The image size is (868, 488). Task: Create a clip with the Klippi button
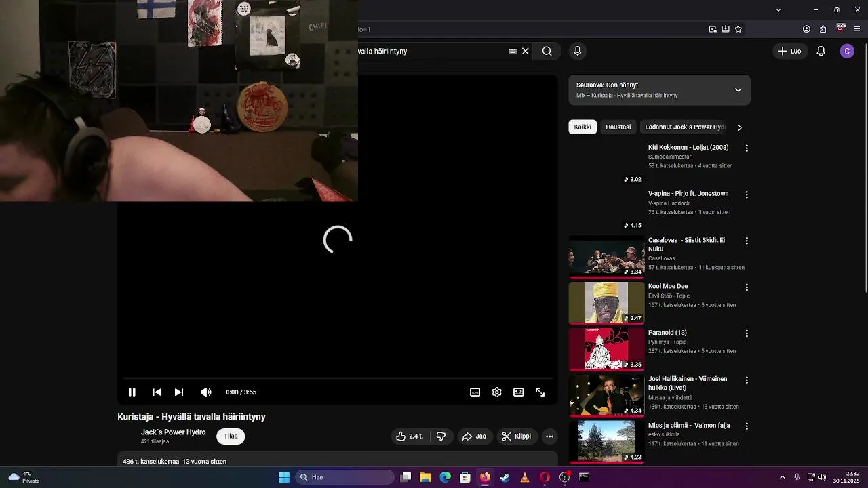tap(517, 436)
